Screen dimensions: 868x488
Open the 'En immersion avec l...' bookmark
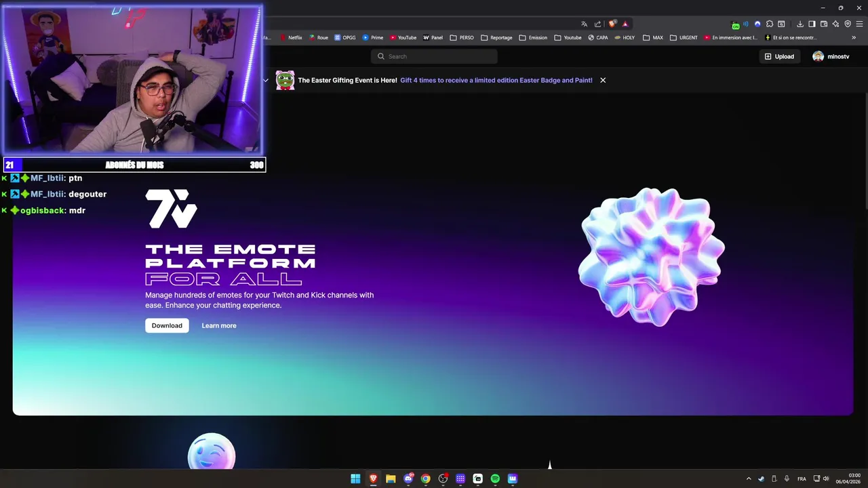coord(731,37)
